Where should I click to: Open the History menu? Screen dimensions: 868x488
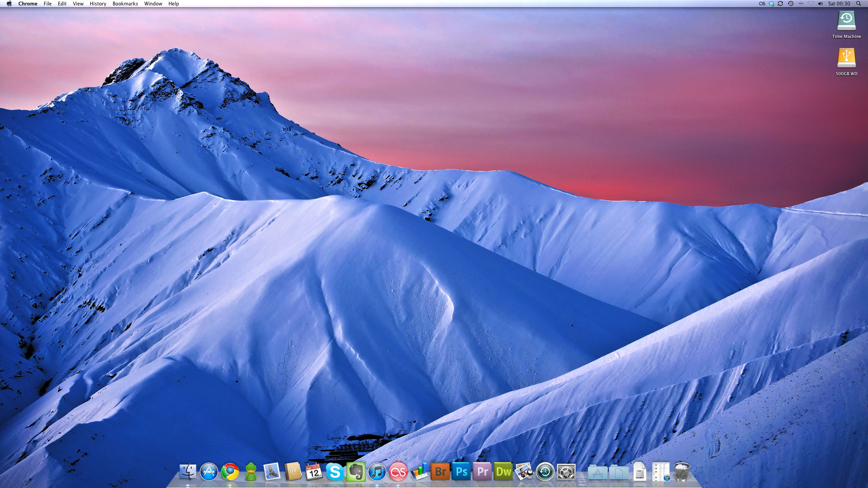98,4
